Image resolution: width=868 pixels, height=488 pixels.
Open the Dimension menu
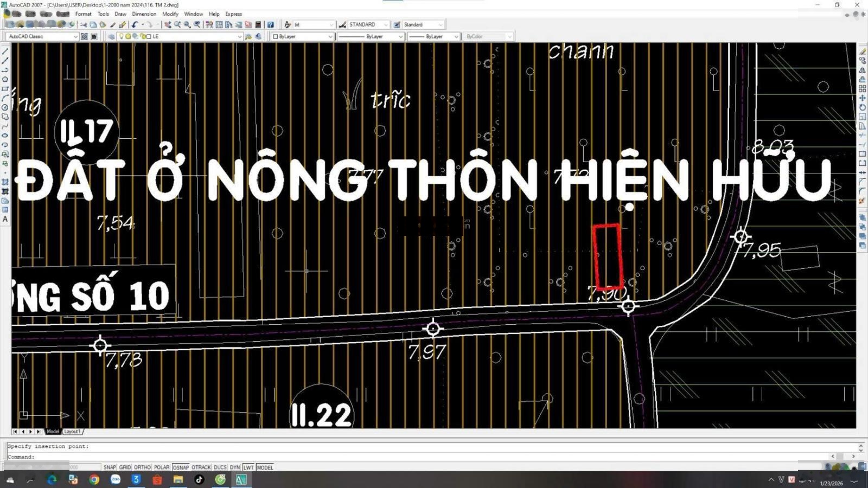144,14
